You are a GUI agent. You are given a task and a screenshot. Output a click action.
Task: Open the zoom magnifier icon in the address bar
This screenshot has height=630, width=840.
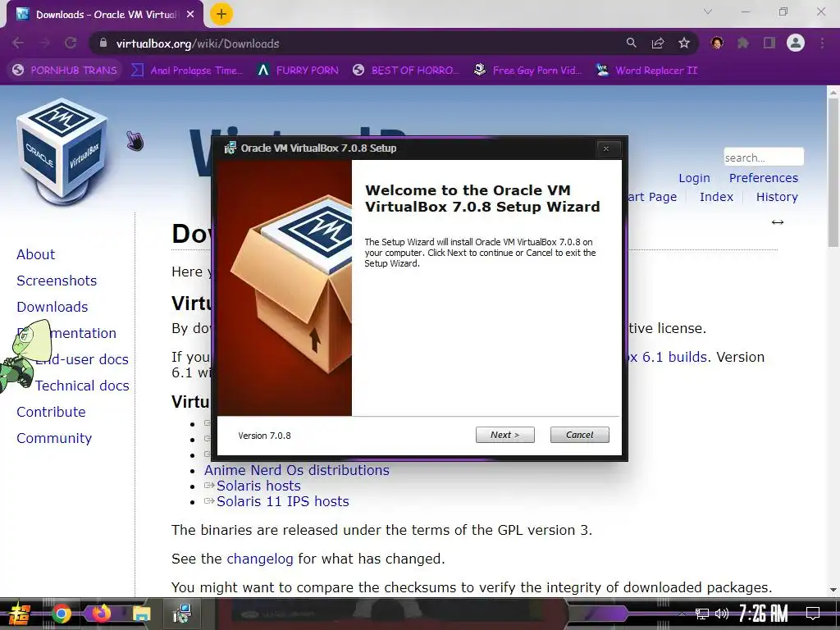(631, 43)
